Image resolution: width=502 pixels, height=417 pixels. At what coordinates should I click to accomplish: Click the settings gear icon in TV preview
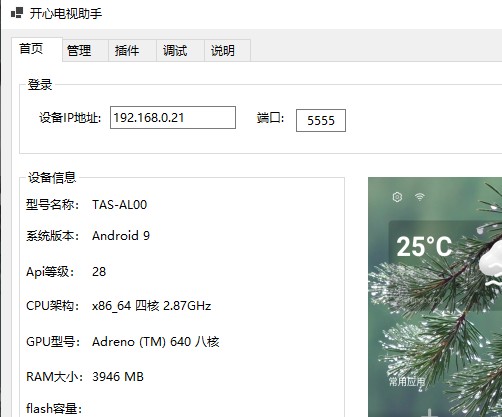[397, 197]
